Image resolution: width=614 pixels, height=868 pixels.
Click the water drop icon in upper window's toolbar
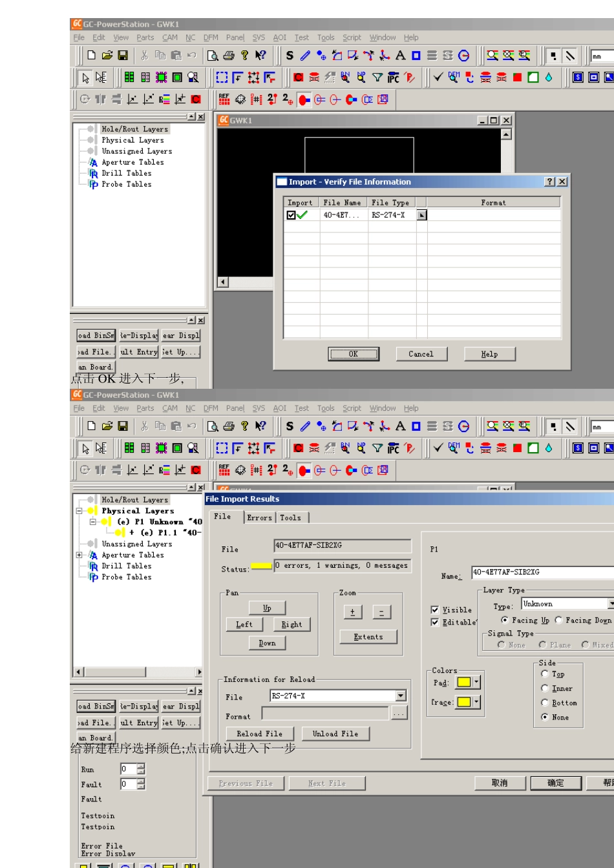coord(549,77)
